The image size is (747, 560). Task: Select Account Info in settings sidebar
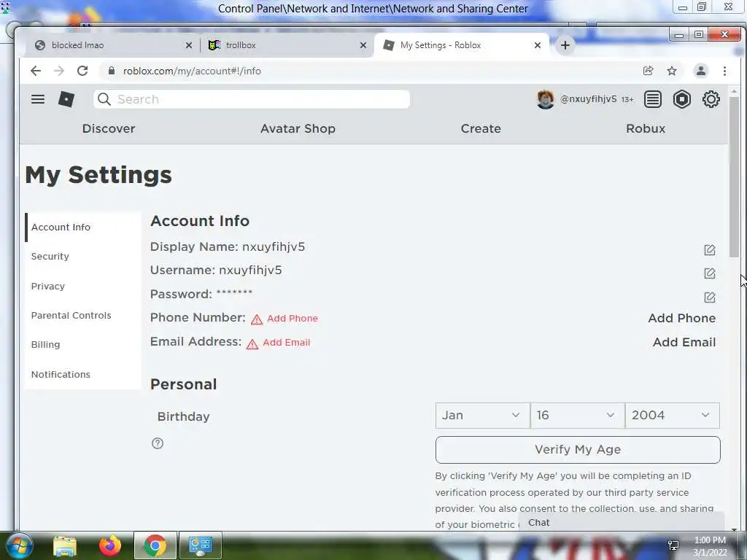(83, 227)
